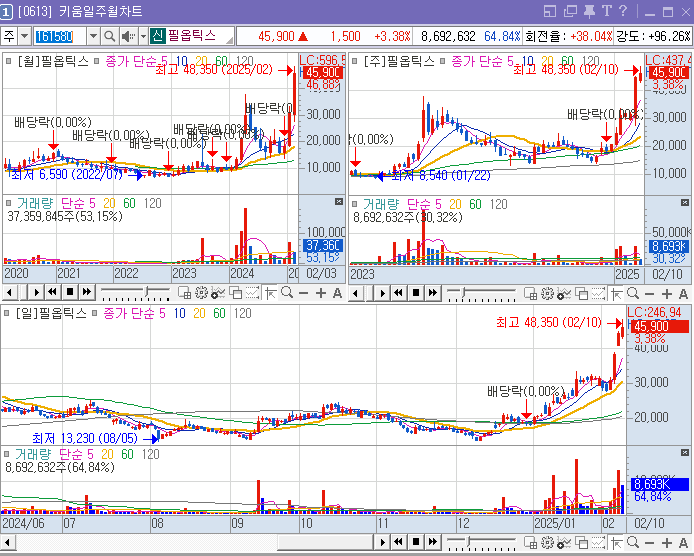Click the 45,900 current price value

click(276, 36)
